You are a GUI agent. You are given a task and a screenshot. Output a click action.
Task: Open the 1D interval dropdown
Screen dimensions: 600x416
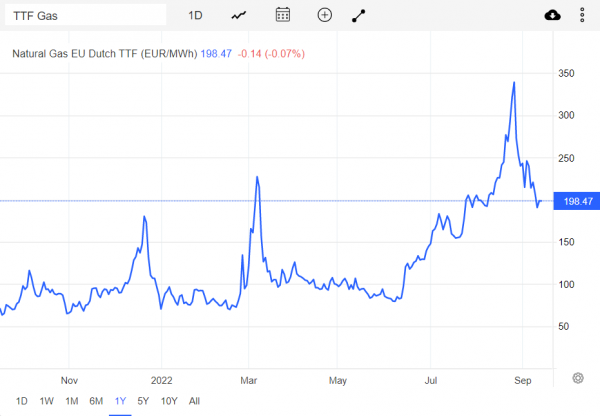pos(195,15)
